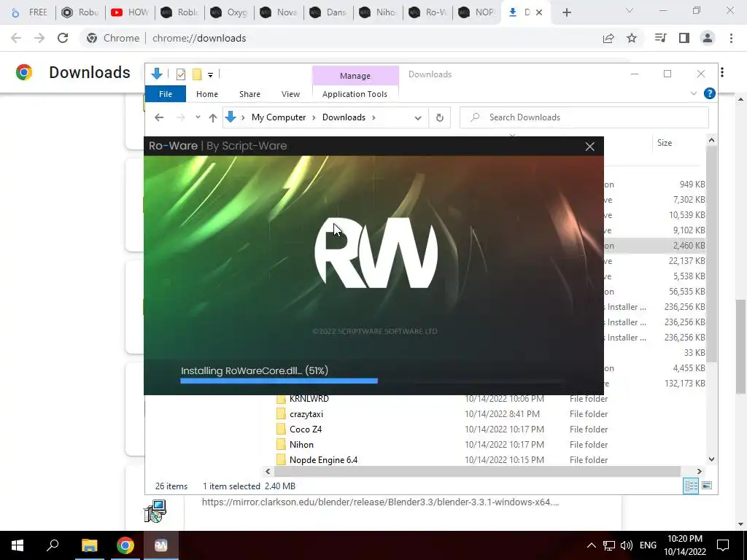Open Explorer recent locations dropdown
Image resolution: width=747 pixels, height=560 pixels.
coord(198,117)
